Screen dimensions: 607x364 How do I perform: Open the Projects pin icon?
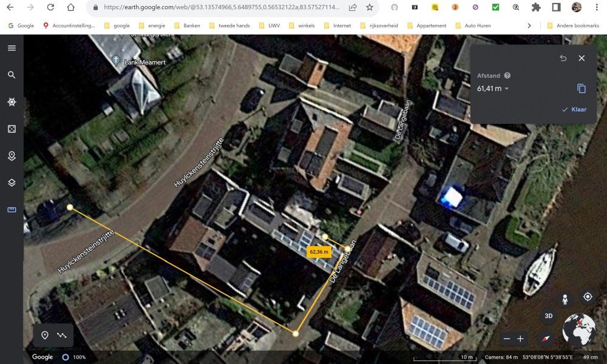point(12,155)
